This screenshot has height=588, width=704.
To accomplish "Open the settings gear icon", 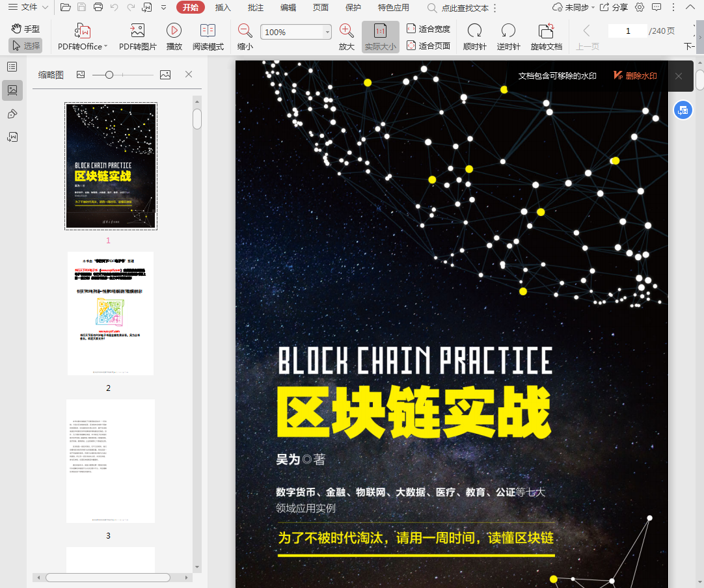I will (640, 7).
